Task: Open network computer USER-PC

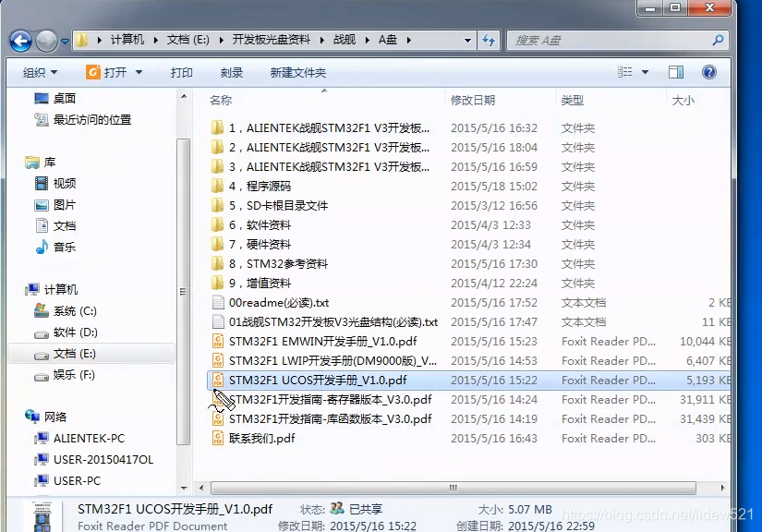Action: 77,481
